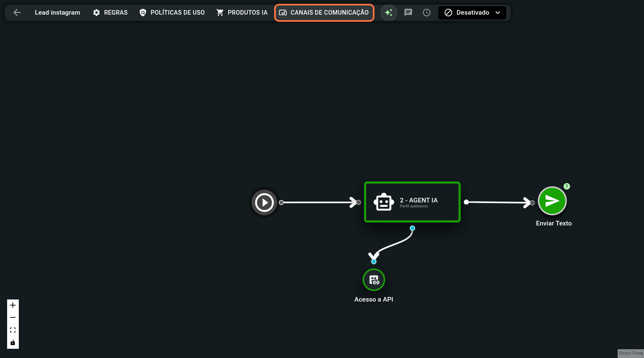Toggle the canvas interactivity lock
Image resolution: width=644 pixels, height=358 pixels.
coord(13,343)
